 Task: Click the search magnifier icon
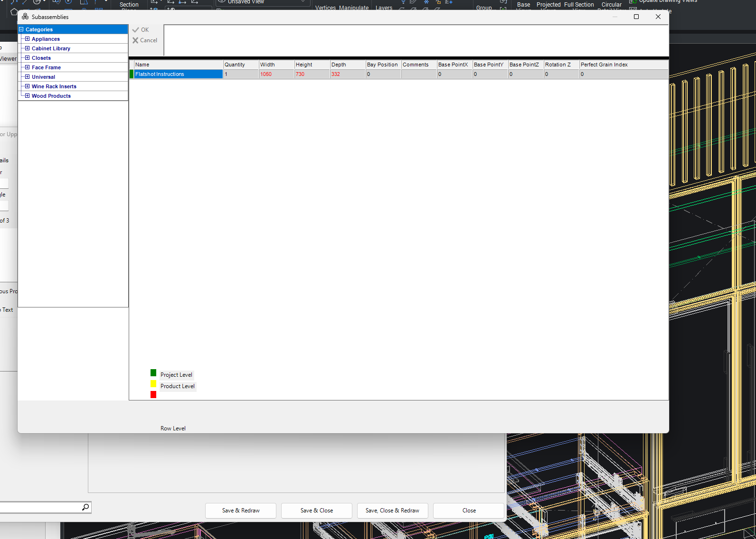coord(85,507)
